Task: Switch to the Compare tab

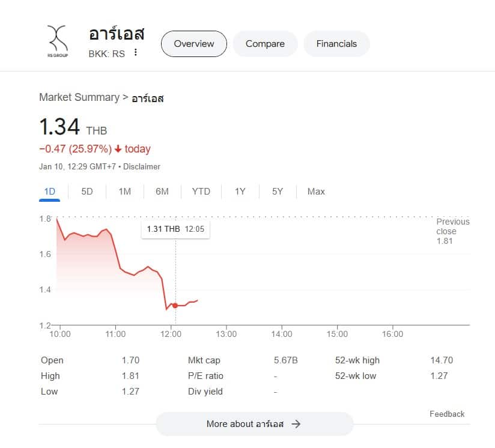Action: click(x=265, y=44)
